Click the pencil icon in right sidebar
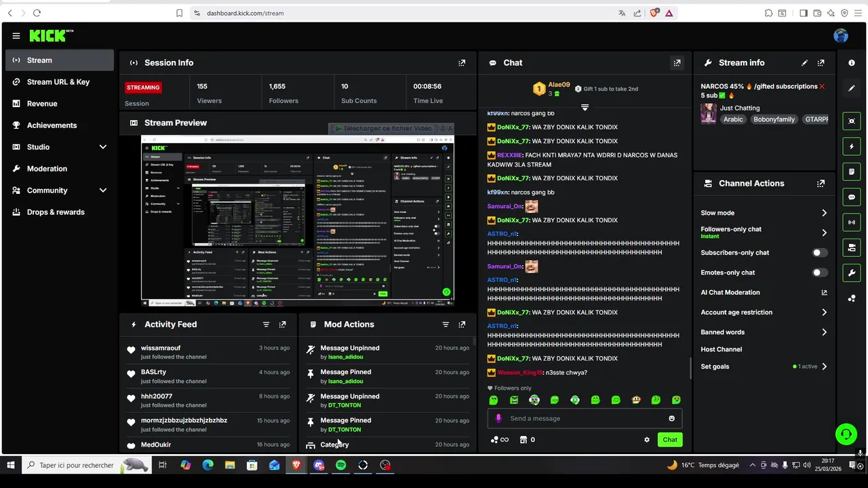 852,88
